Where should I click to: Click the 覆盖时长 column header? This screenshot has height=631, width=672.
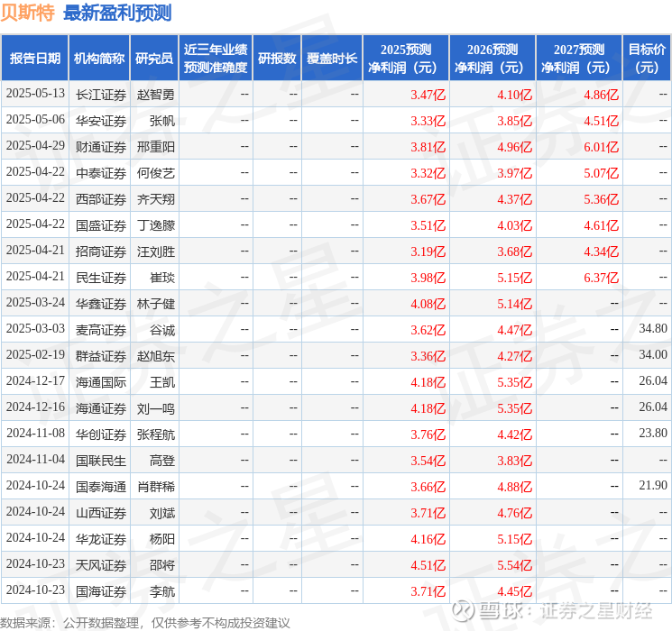click(332, 59)
